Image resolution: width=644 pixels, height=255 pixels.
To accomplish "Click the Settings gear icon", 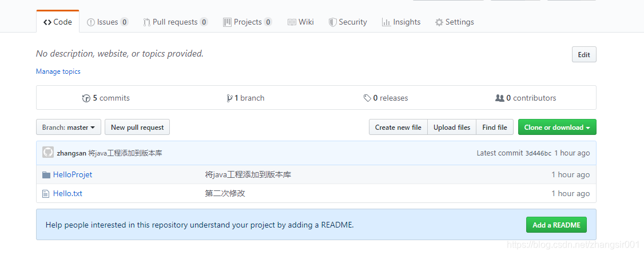I will pos(439,22).
